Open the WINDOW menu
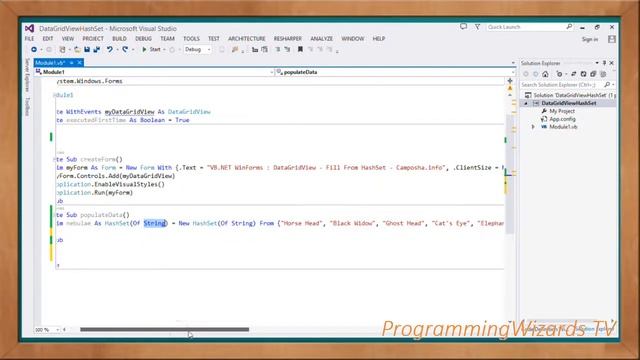 point(353,39)
